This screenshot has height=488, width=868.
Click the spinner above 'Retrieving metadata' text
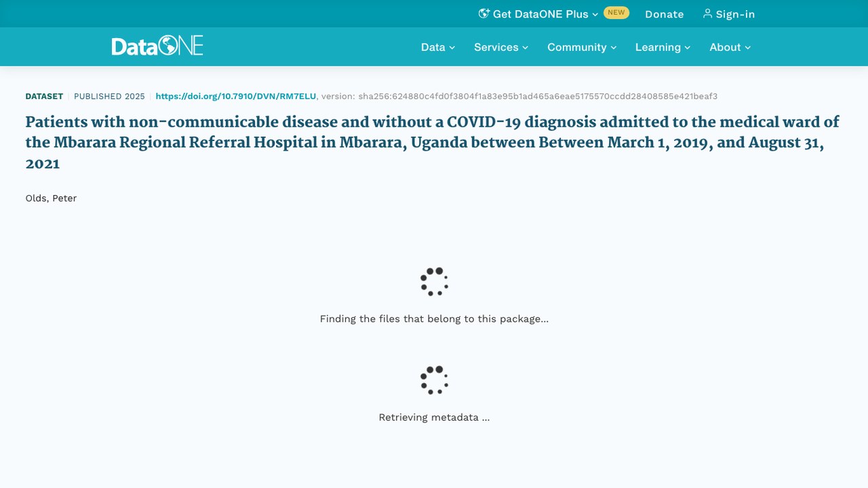(x=434, y=380)
